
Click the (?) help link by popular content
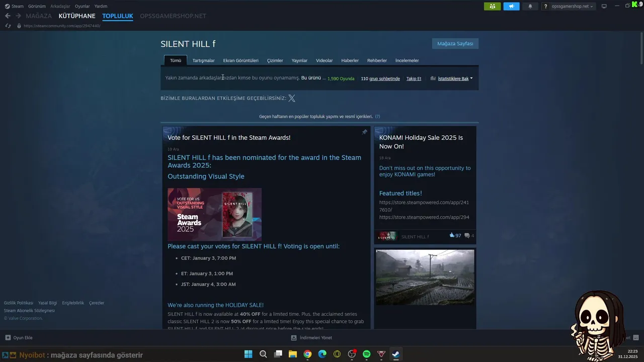[377, 116]
